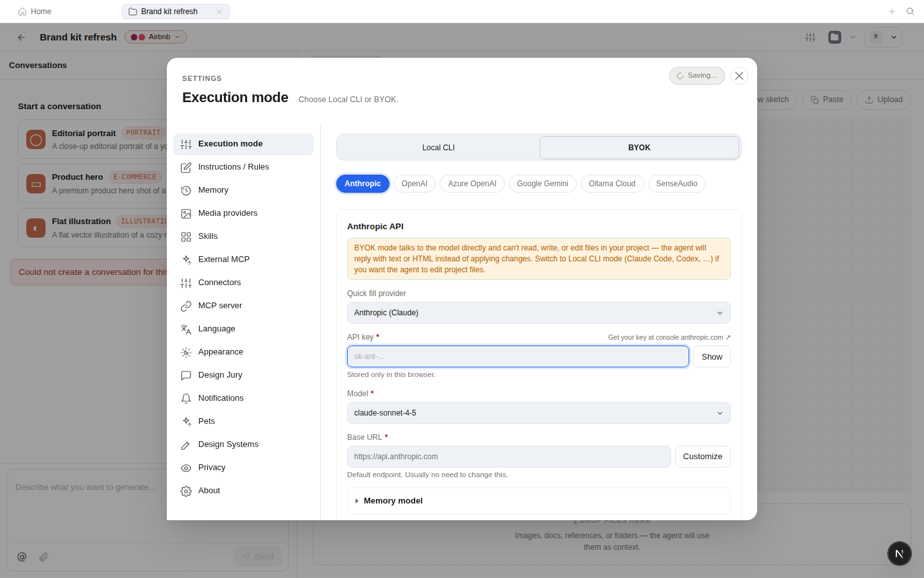Image resolution: width=924 pixels, height=578 pixels.
Task: Open Language settings
Action: (x=243, y=329)
